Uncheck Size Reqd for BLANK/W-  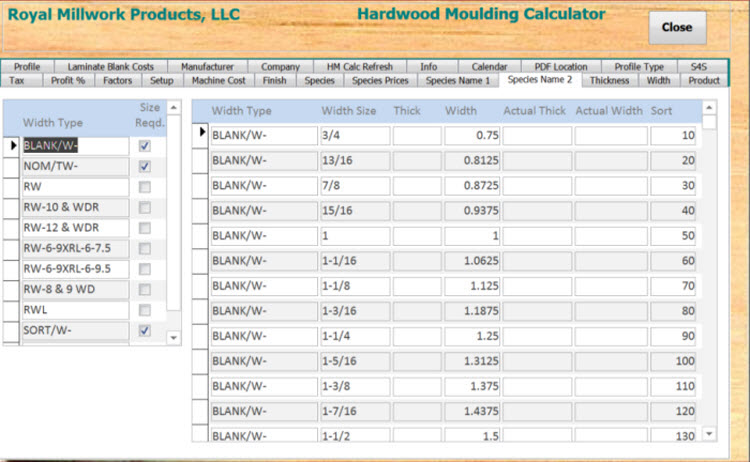144,146
